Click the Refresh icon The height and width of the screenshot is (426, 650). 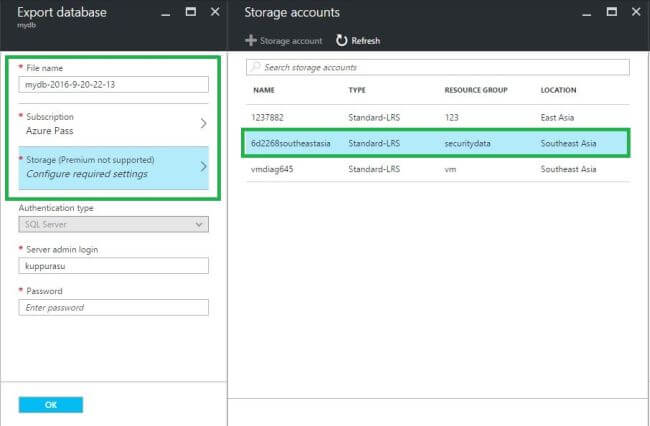342,41
